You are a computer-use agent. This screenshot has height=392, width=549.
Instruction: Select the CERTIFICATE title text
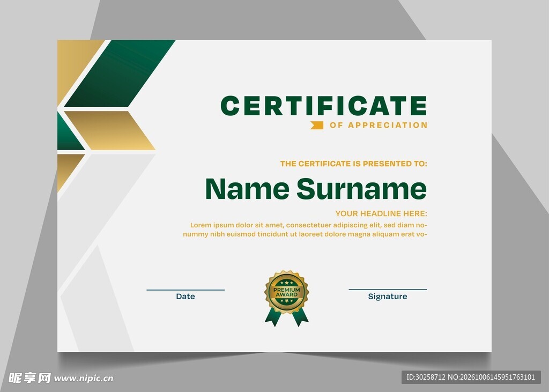324,106
